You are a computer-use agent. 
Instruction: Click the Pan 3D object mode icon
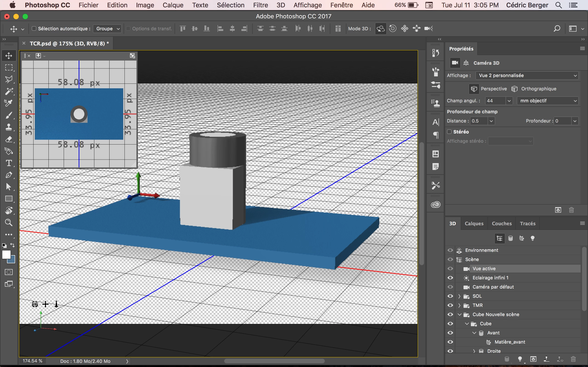click(404, 29)
